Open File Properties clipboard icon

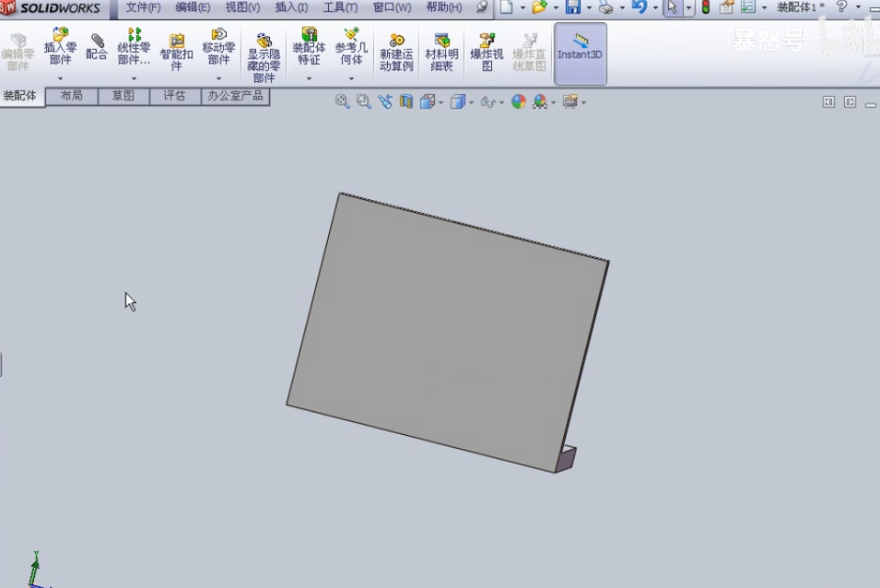click(726, 7)
